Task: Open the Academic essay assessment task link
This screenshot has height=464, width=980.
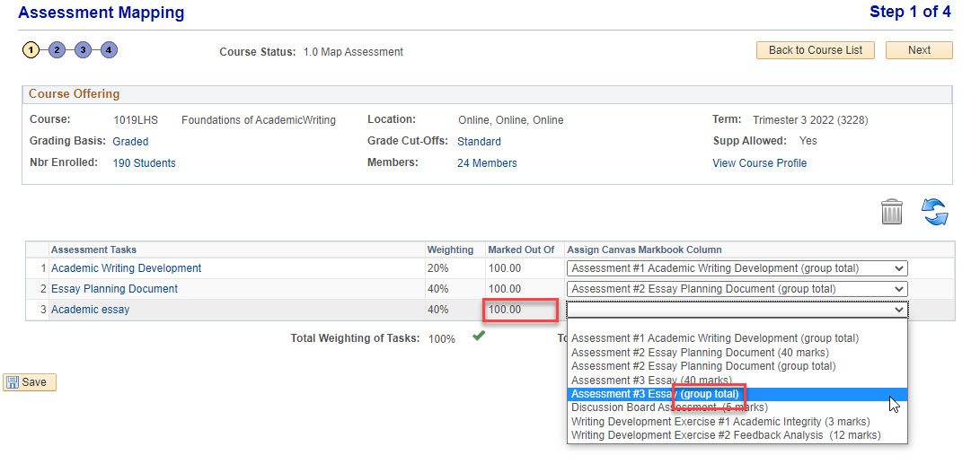Action: click(90, 310)
